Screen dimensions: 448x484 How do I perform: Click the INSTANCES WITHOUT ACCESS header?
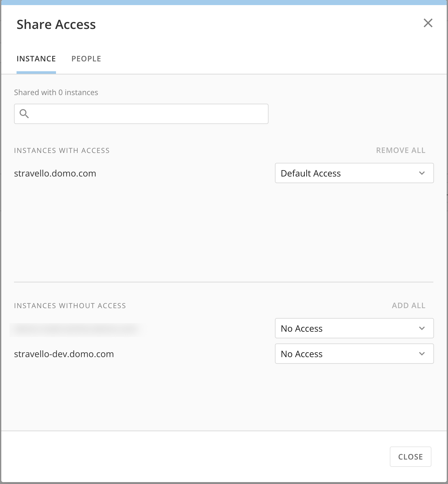tap(70, 306)
